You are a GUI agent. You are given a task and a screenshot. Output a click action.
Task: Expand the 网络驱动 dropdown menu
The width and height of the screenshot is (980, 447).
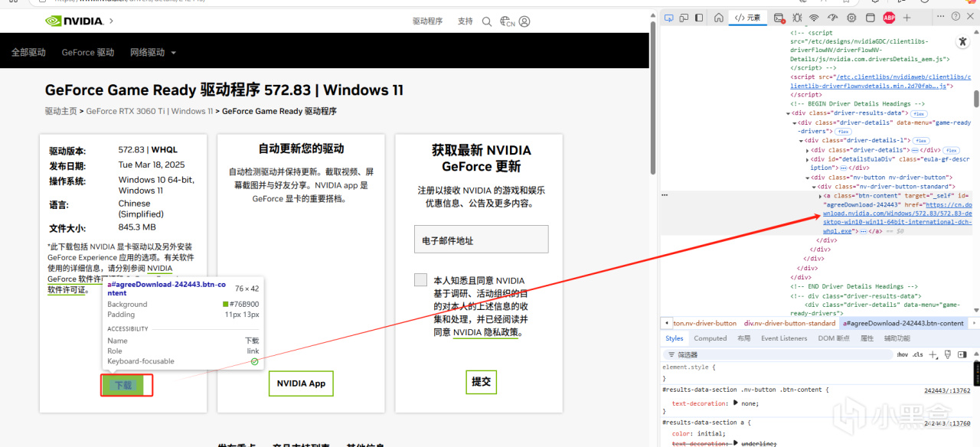[153, 53]
